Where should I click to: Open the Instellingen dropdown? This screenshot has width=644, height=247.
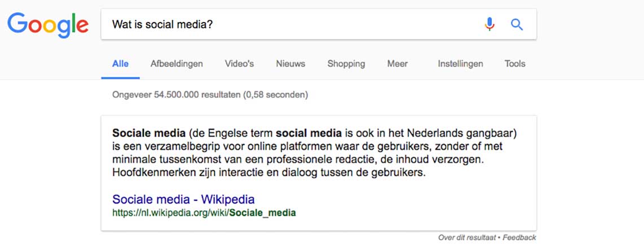point(460,64)
